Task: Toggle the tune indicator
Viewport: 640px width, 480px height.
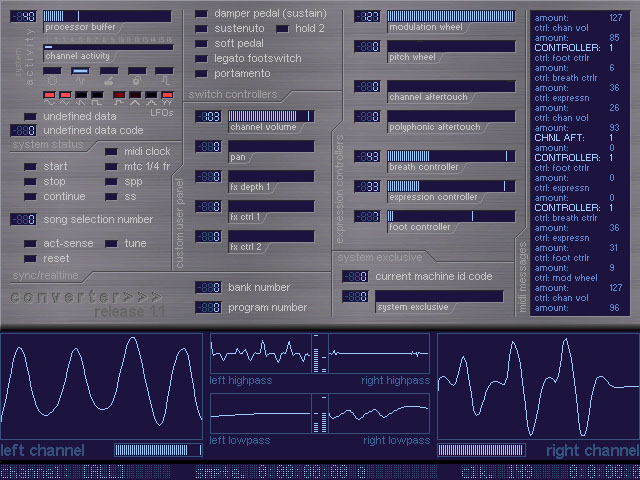Action: (x=111, y=244)
